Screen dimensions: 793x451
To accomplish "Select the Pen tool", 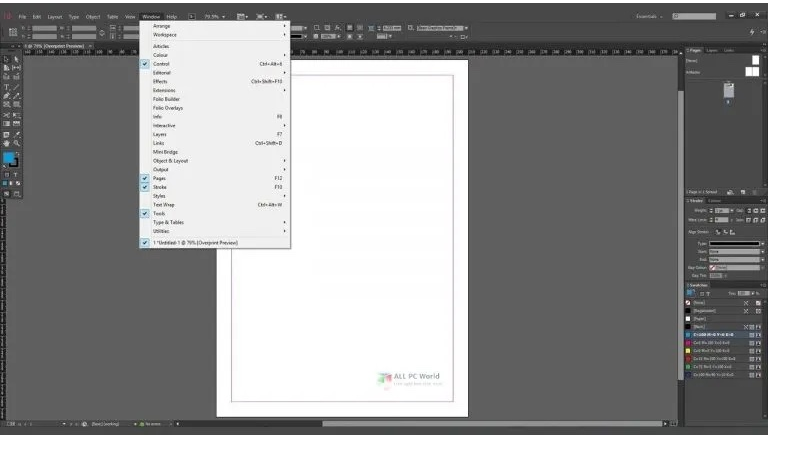I will [7, 96].
